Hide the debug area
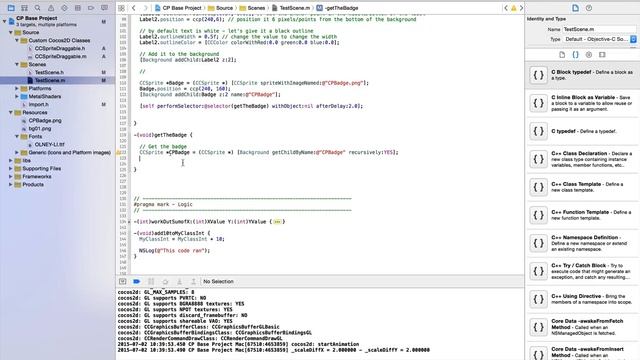640x360 pixels. (x=122, y=281)
